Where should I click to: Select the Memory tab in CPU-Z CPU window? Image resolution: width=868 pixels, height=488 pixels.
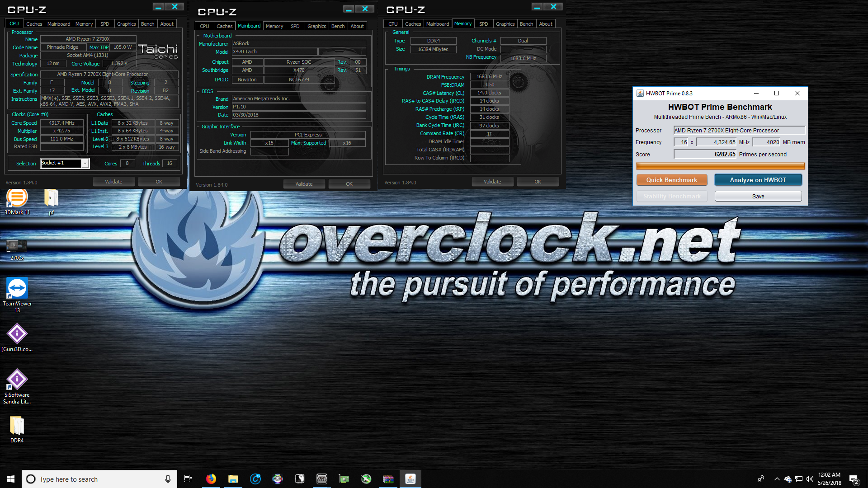point(84,24)
